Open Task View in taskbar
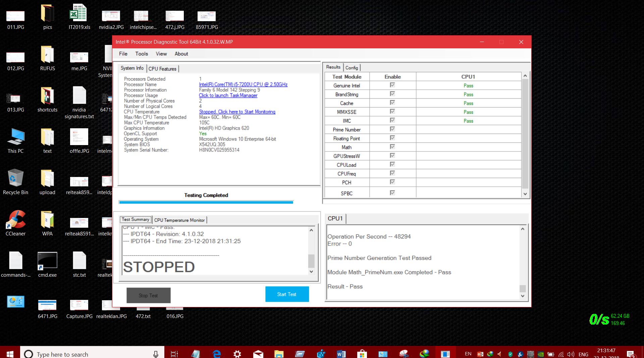The image size is (644, 358). pyautogui.click(x=174, y=354)
